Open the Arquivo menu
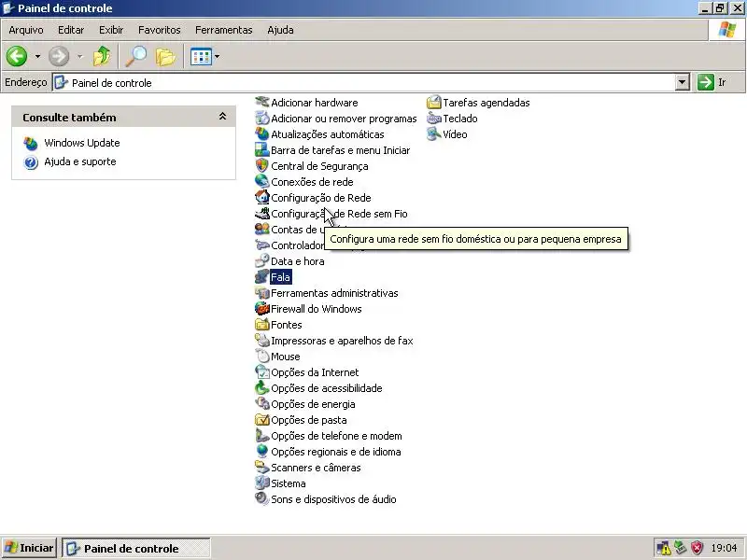 26,30
